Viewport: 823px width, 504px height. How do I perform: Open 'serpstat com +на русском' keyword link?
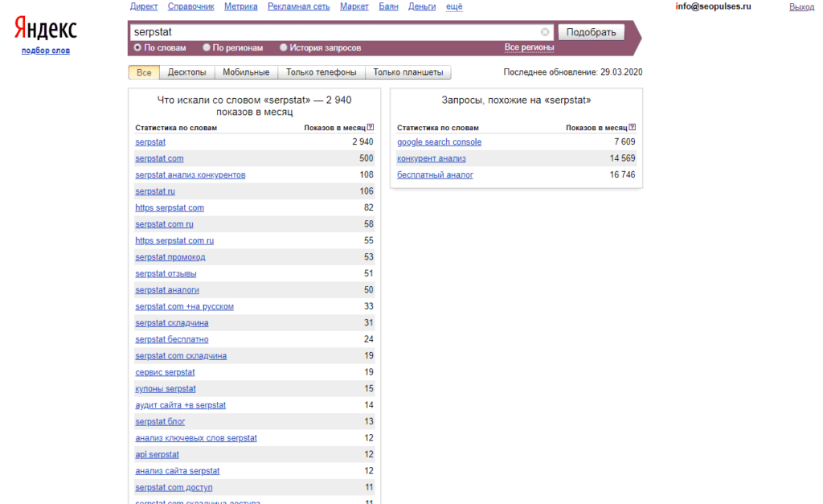coord(184,306)
